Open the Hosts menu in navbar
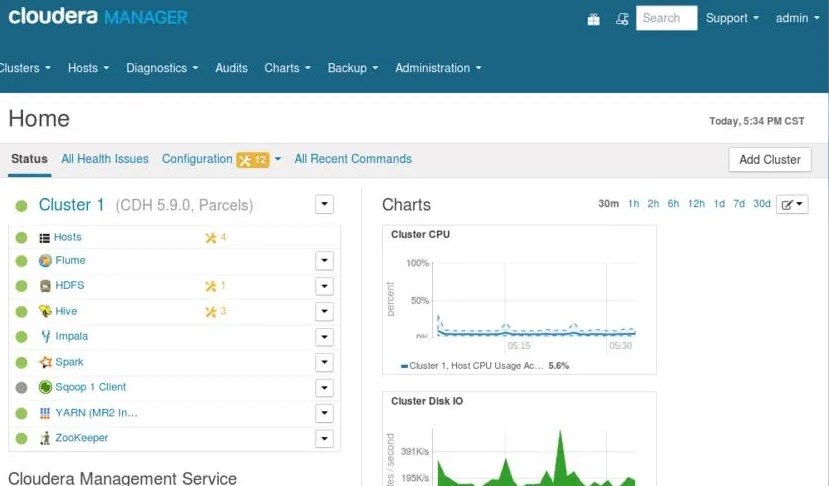This screenshot has height=486, width=829. (x=88, y=68)
